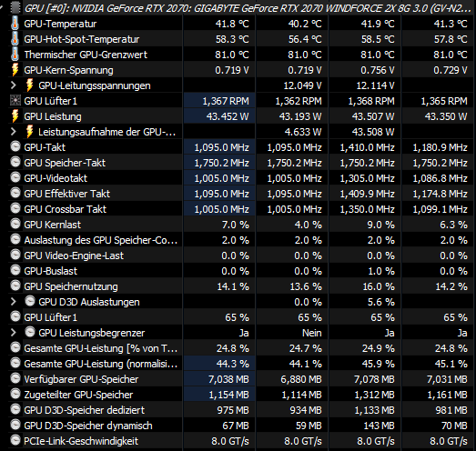
Task: Click the lightning icon beside Leistungsaufnahme der GPU
Action: point(29,132)
